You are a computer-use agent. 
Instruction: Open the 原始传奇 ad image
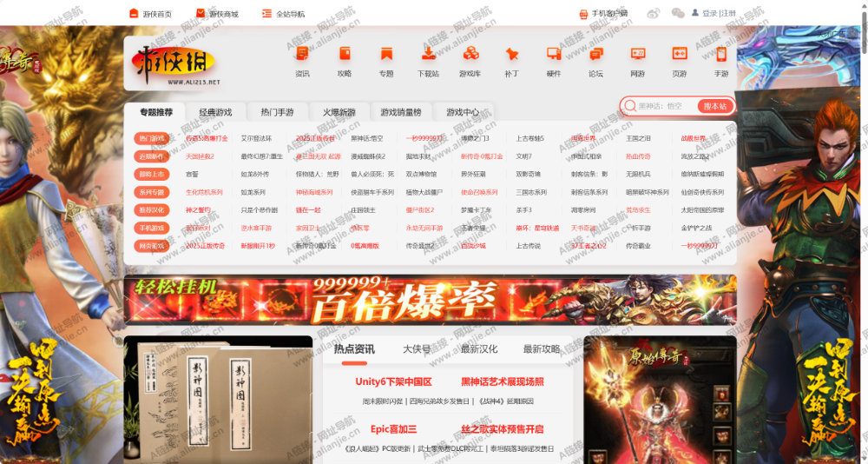pos(660,400)
